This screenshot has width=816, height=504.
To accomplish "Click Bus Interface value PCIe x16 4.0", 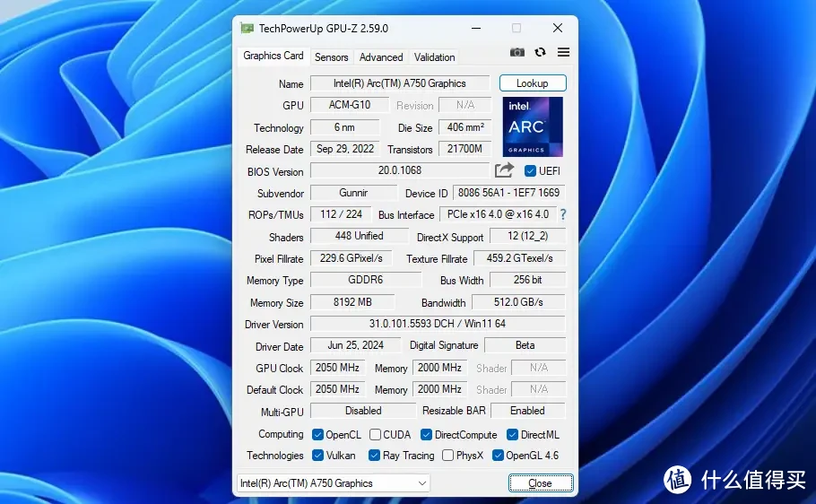I will (x=498, y=214).
